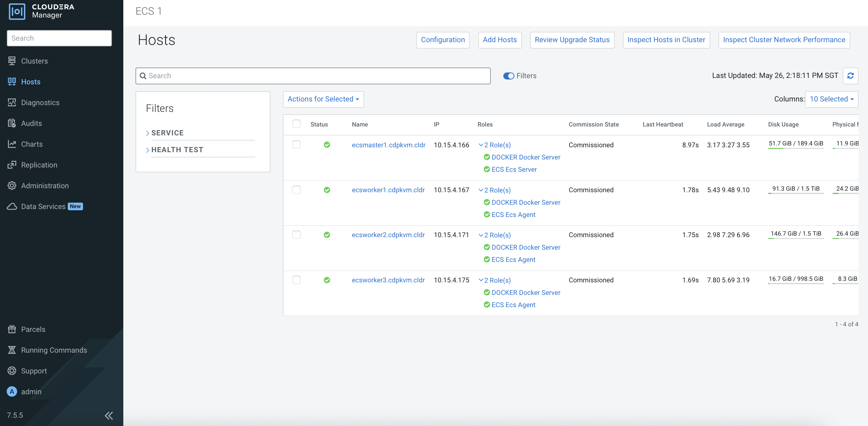The image size is (868, 426).
Task: Tick the select-all checkbox in table header
Action: [x=296, y=124]
